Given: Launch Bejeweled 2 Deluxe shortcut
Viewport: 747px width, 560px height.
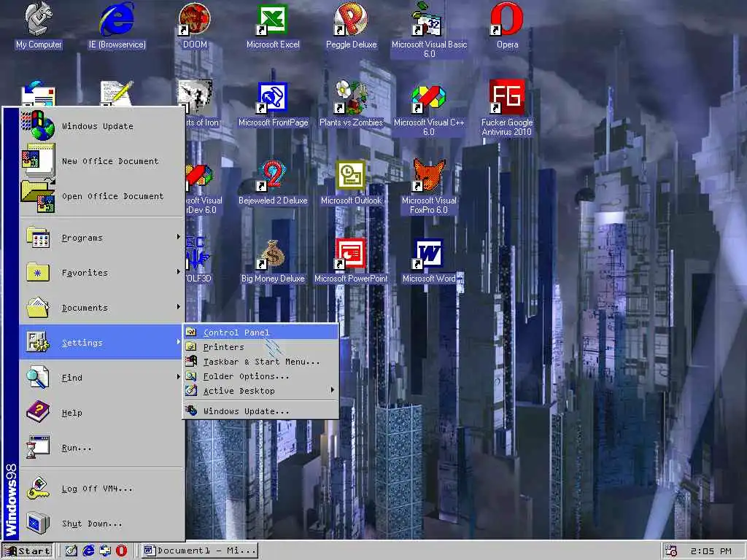Looking at the screenshot, I should point(273,182).
